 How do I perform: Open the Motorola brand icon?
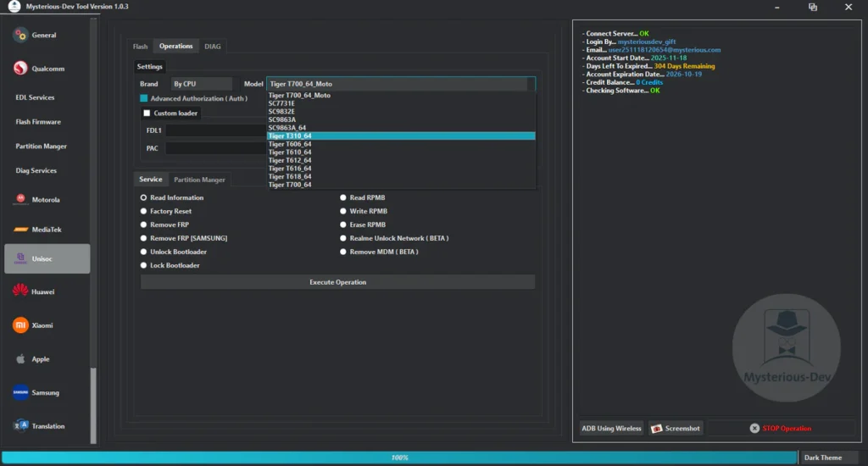tap(20, 200)
